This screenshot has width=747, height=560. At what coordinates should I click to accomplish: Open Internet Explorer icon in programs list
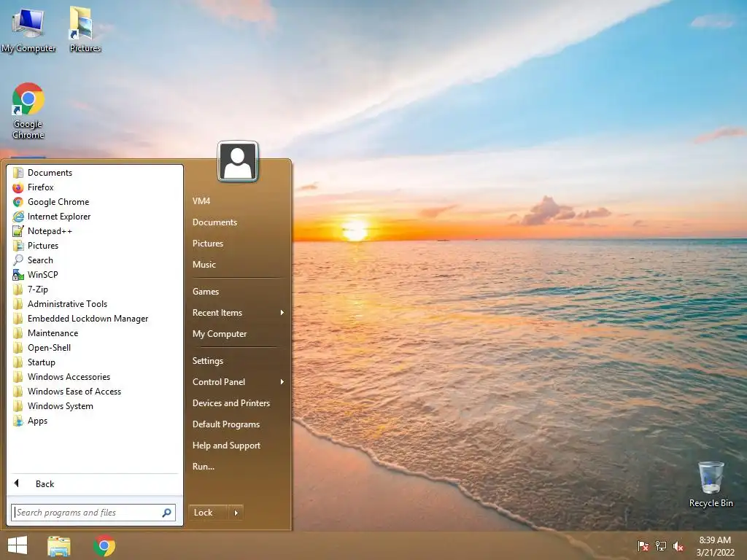pos(18,216)
